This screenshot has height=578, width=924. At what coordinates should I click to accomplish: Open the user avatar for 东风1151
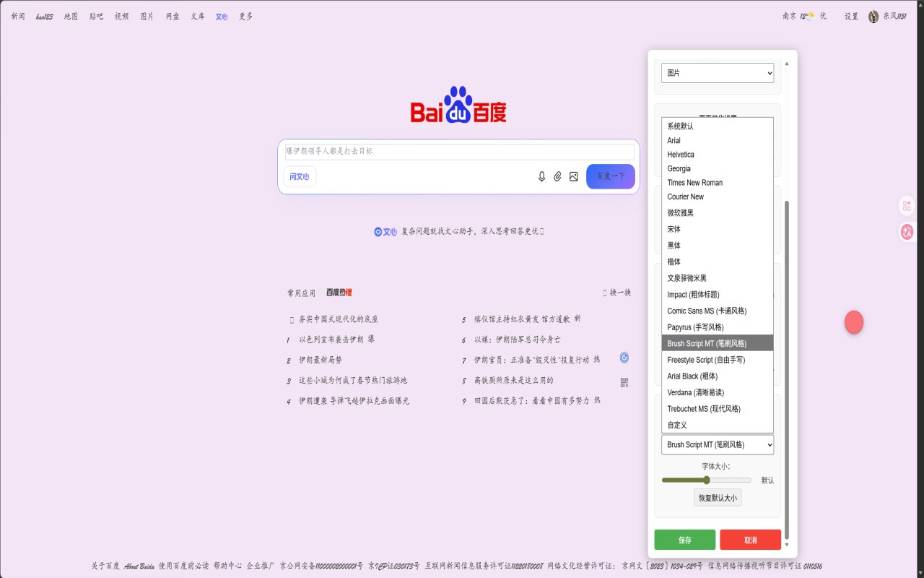coord(873,17)
